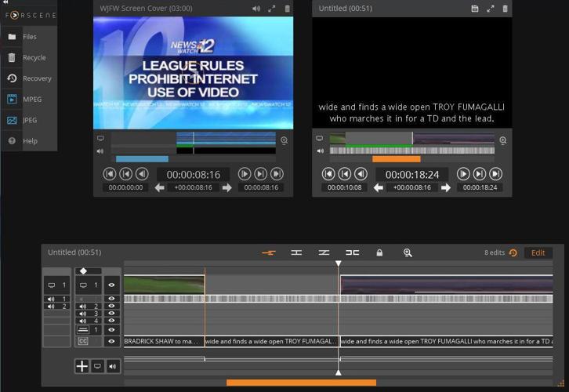
Task: Expand WJFW Screen Cover window to fullscreen
Action: [x=271, y=9]
